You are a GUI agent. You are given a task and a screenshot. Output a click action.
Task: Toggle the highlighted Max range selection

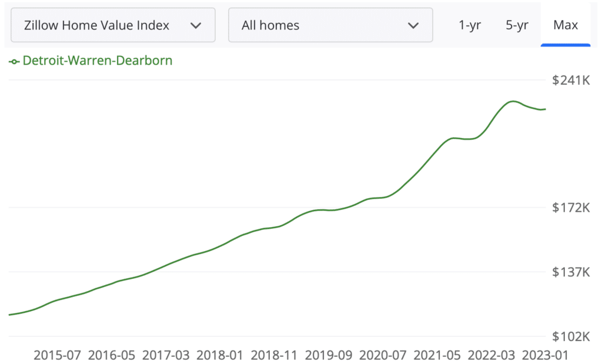click(566, 25)
